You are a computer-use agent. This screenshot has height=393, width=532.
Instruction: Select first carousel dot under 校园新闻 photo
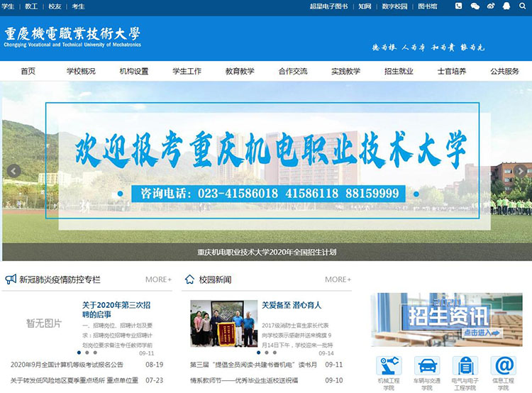pyautogui.click(x=258, y=353)
